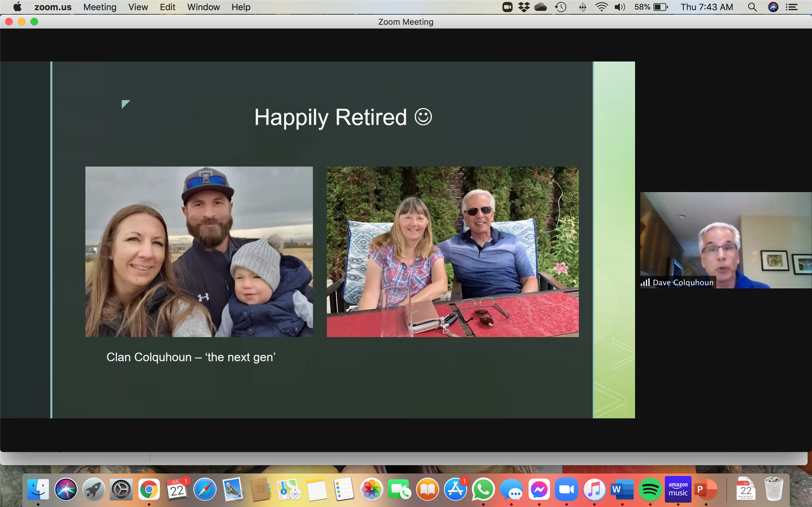Expand the battery status menu
This screenshot has height=507, width=812.
tap(661, 7)
